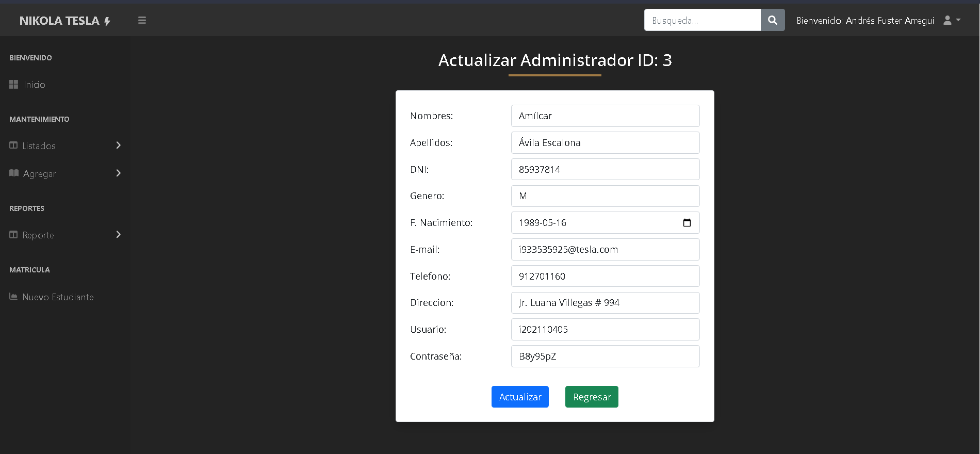Viewport: 980px width, 454px height.
Task: Click the magnifier search button
Action: 773,20
